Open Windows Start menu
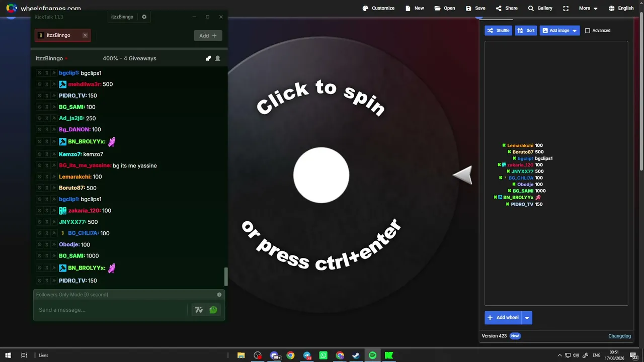 (x=8, y=355)
